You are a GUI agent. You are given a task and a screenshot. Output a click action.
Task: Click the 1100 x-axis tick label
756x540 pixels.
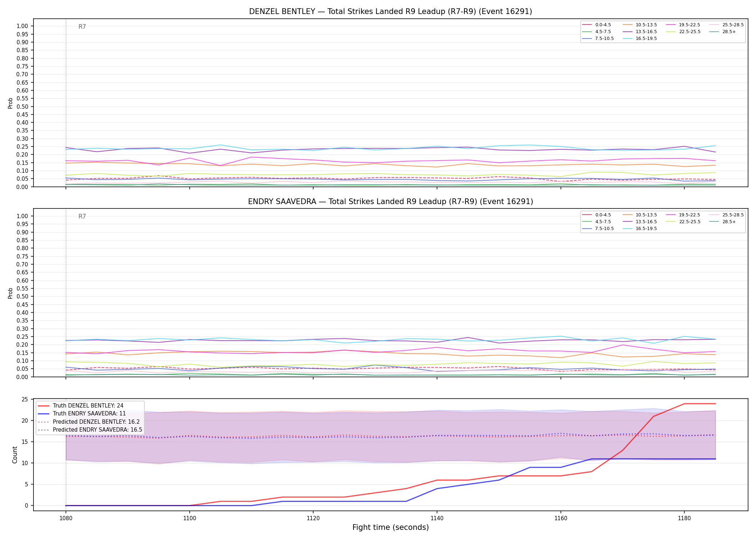click(x=189, y=518)
